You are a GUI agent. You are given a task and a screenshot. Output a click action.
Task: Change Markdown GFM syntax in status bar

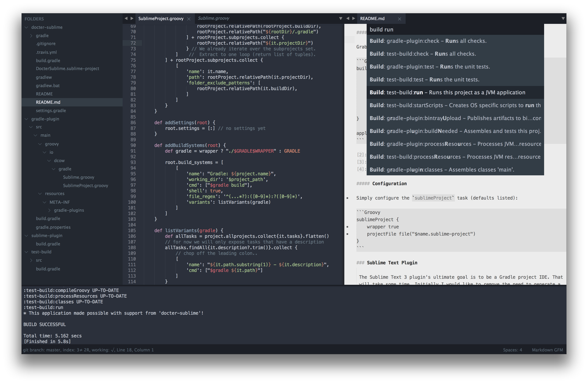(547, 350)
